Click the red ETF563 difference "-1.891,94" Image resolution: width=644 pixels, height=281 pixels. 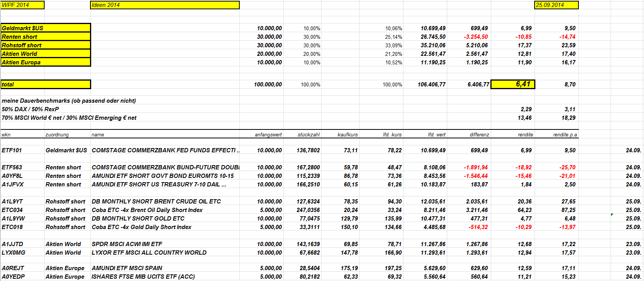pyautogui.click(x=476, y=167)
